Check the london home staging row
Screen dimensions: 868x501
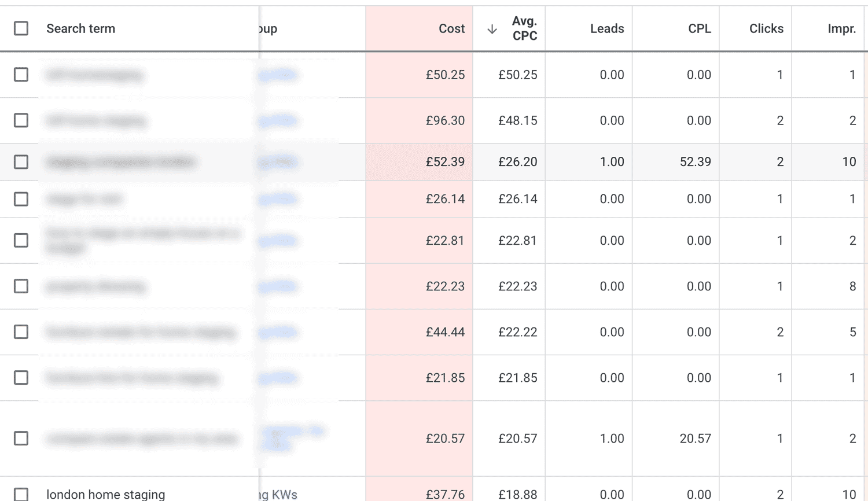pos(21,495)
